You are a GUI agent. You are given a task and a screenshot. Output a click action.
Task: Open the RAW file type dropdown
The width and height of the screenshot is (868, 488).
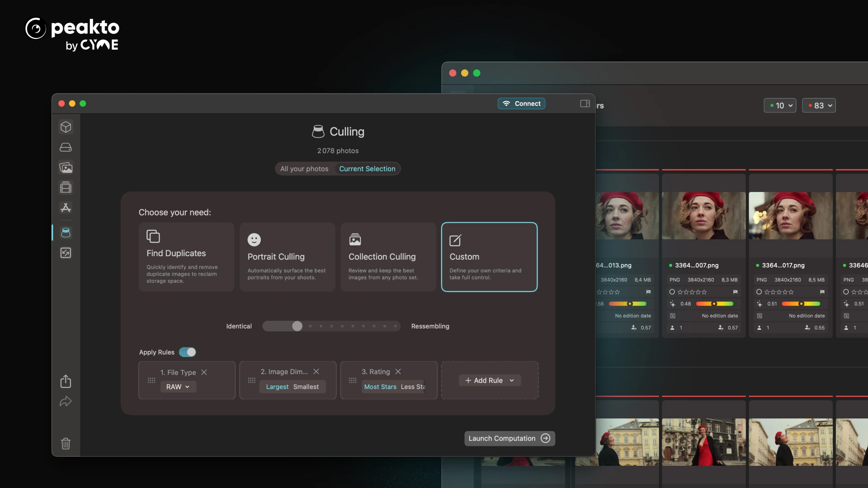click(178, 387)
